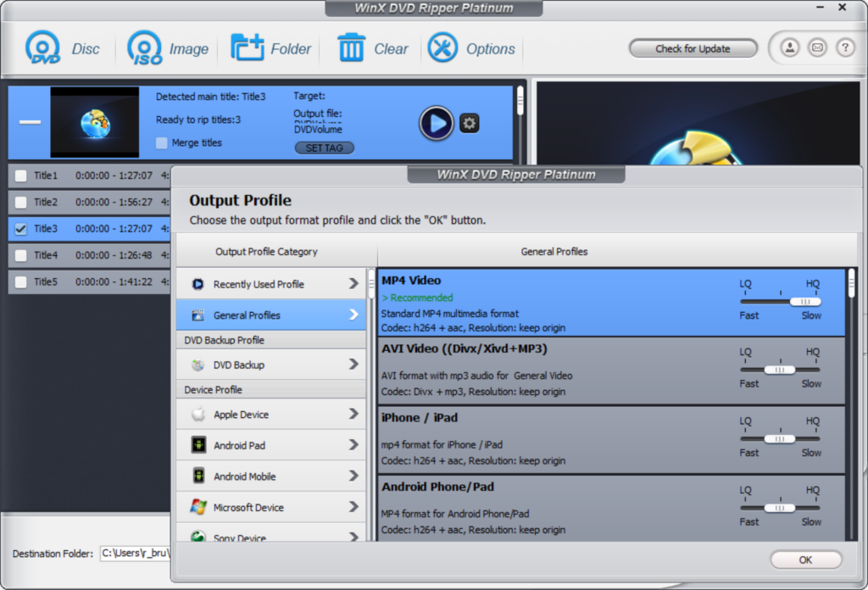Viewport: 868px width, 590px height.
Task: Click the OK button
Action: coord(805,560)
